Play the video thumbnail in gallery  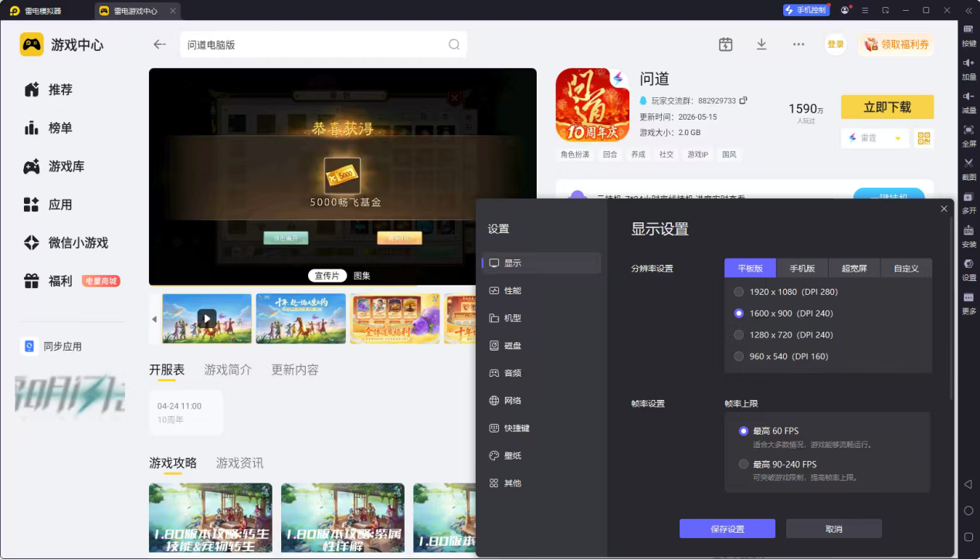tap(207, 318)
